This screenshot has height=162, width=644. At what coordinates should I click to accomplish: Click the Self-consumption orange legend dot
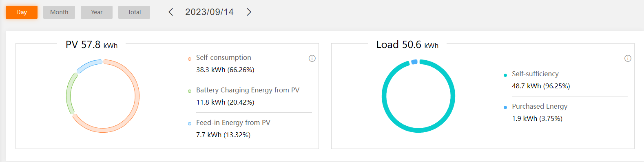coord(190,59)
